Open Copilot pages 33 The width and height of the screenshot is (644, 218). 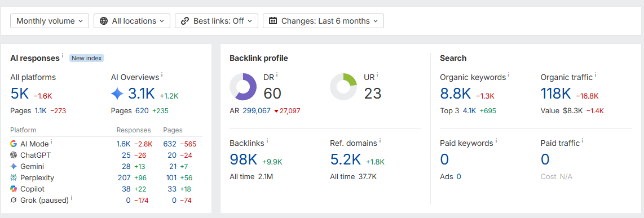[x=172, y=189]
